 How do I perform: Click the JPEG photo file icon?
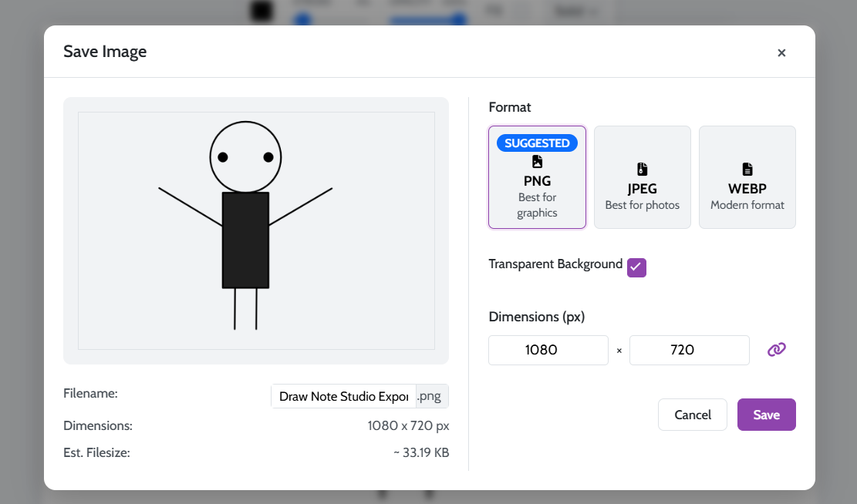pos(641,169)
